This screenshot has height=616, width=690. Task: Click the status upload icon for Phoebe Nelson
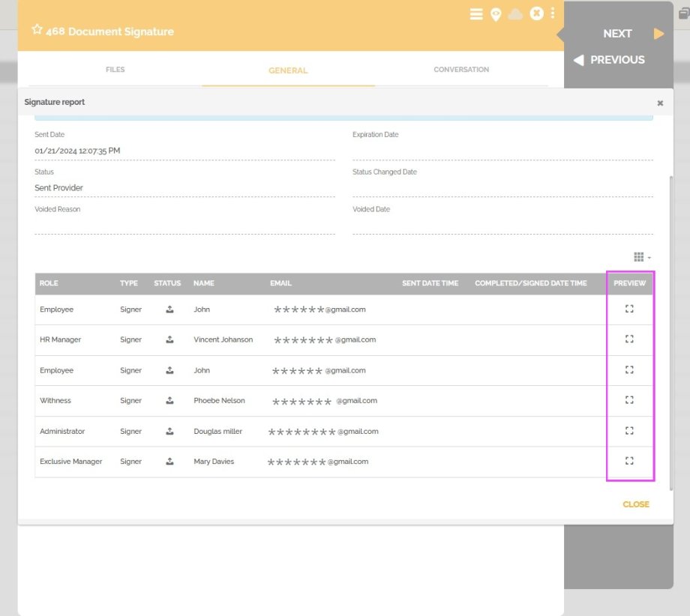click(169, 399)
